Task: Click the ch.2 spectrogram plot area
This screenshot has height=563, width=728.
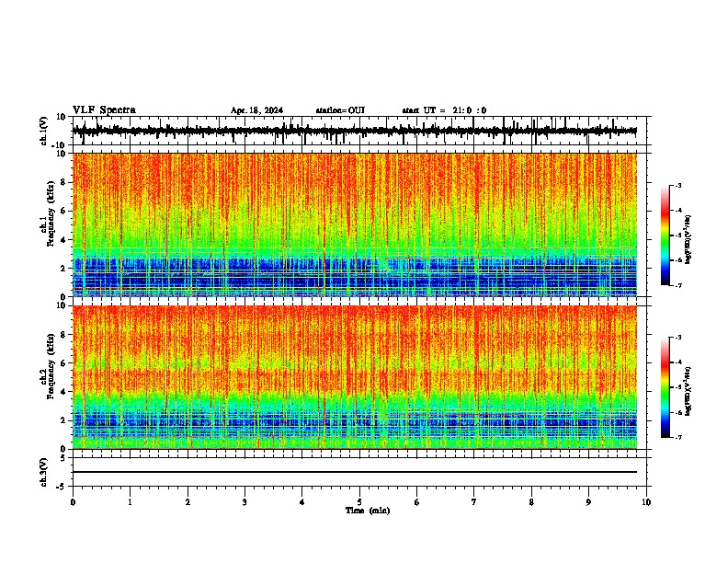Action: pos(355,377)
